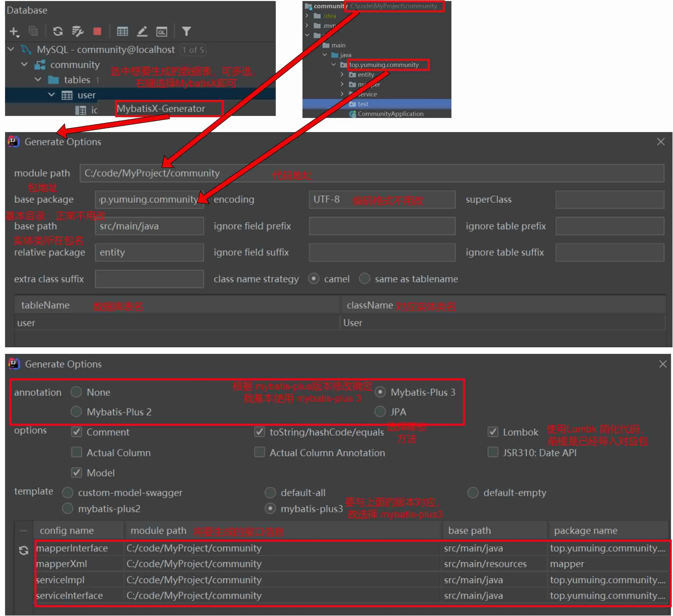Select the user table in Database tree
This screenshot has height=616, width=673.
click(x=86, y=95)
